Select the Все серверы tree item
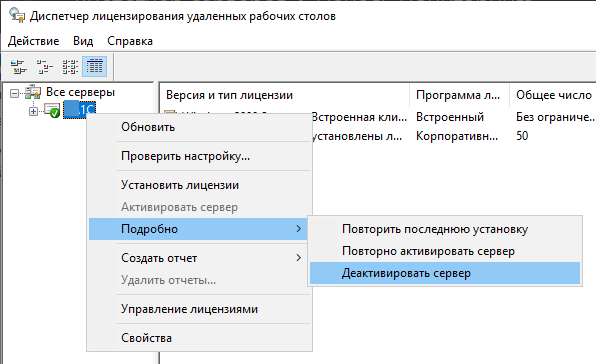 tap(80, 92)
